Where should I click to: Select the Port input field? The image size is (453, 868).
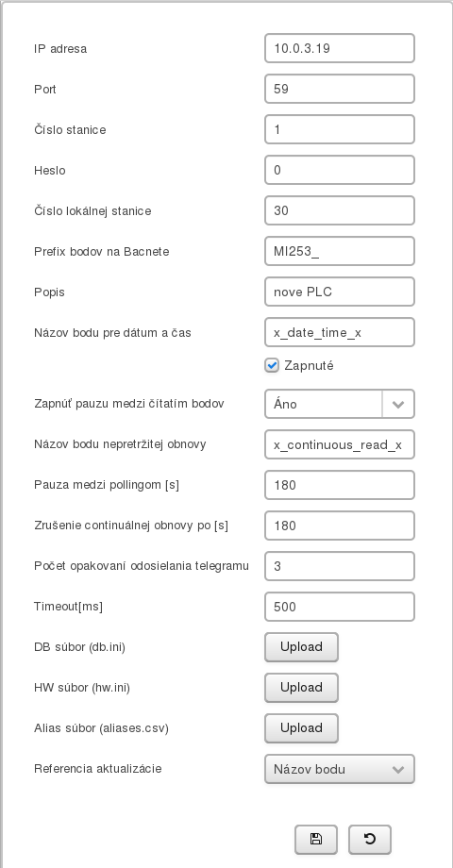(340, 89)
